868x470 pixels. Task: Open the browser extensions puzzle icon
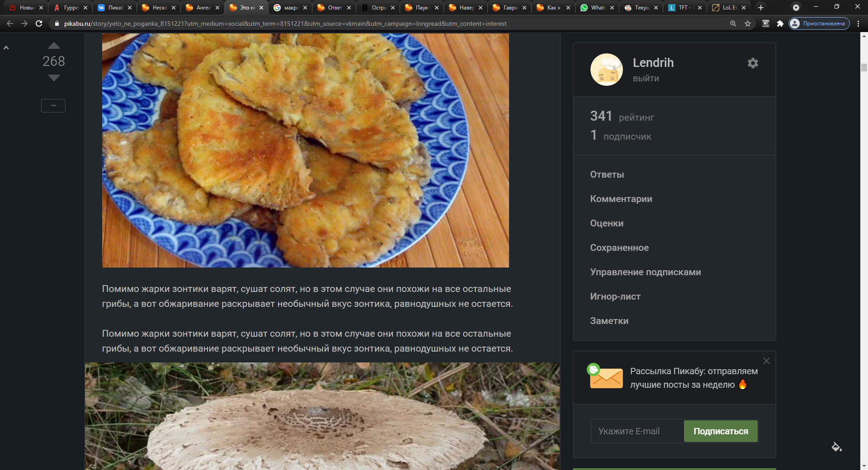click(x=780, y=23)
